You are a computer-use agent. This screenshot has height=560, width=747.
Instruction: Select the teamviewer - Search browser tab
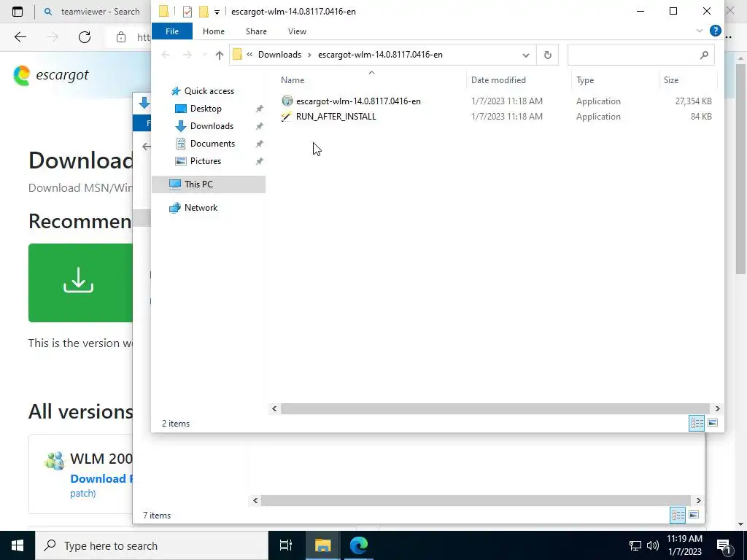(x=93, y=12)
